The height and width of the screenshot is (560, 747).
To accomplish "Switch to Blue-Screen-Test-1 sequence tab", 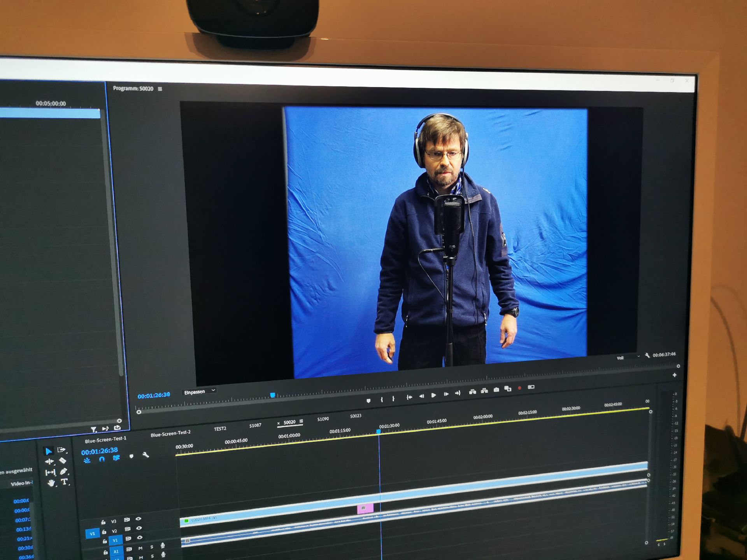I will [106, 440].
